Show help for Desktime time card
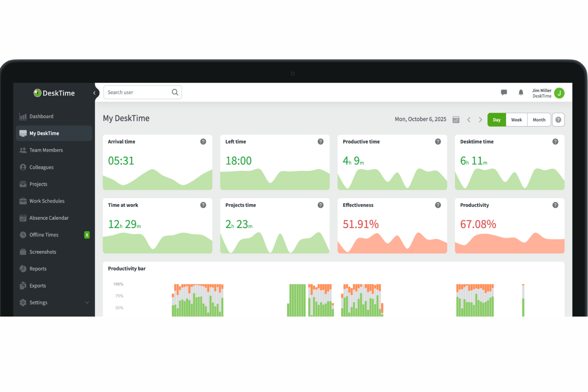The height and width of the screenshot is (392, 588). pyautogui.click(x=555, y=142)
